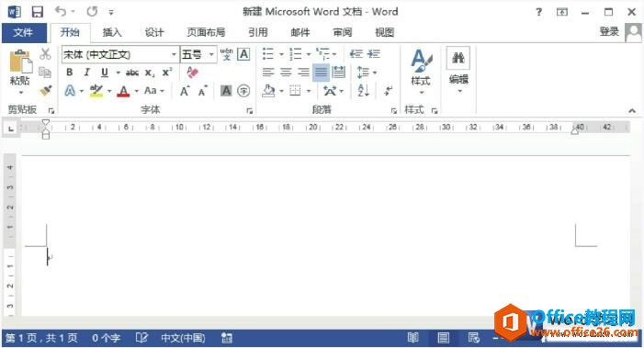Align text right
644x348 pixels.
pos(303,73)
